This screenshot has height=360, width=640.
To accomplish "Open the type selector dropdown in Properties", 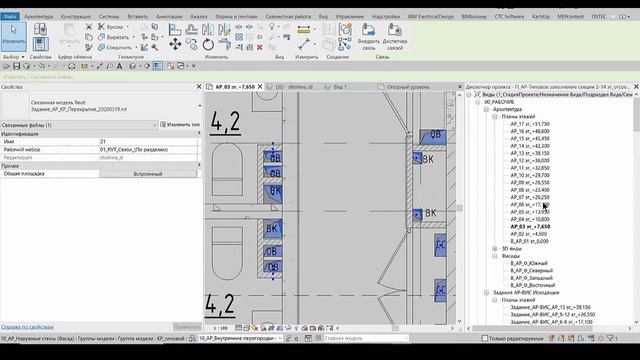I will (200, 106).
